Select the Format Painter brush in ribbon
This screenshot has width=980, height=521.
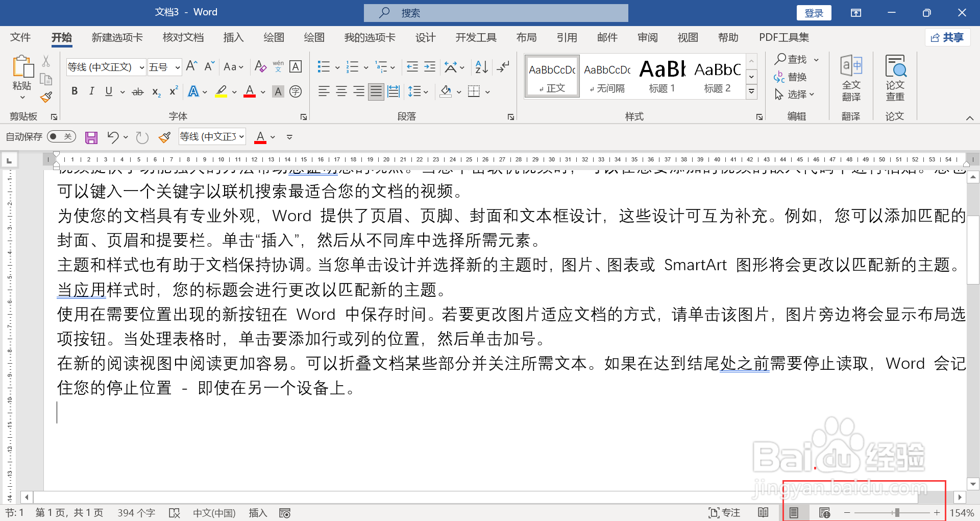[46, 97]
